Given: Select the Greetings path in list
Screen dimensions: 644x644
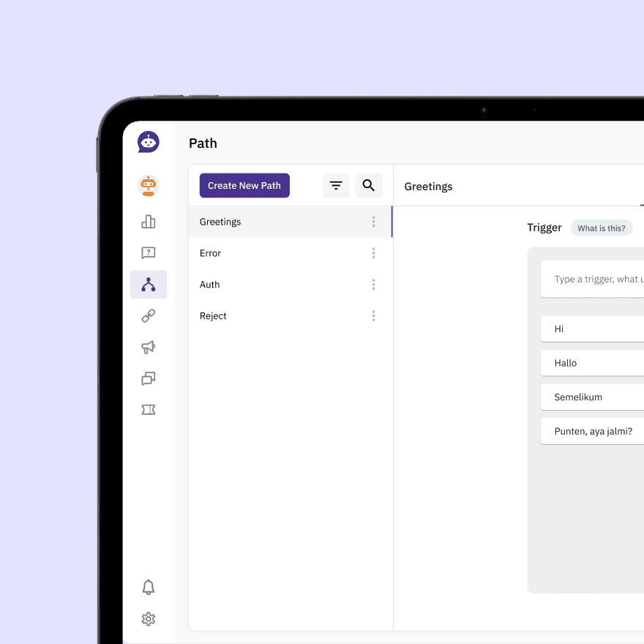Looking at the screenshot, I should [291, 222].
